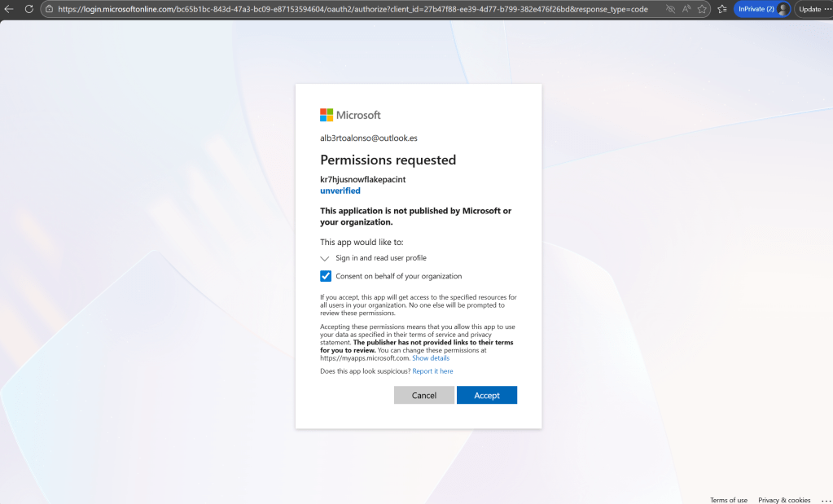This screenshot has width=833, height=504.
Task: Reload the page with the refresh icon
Action: coord(28,9)
